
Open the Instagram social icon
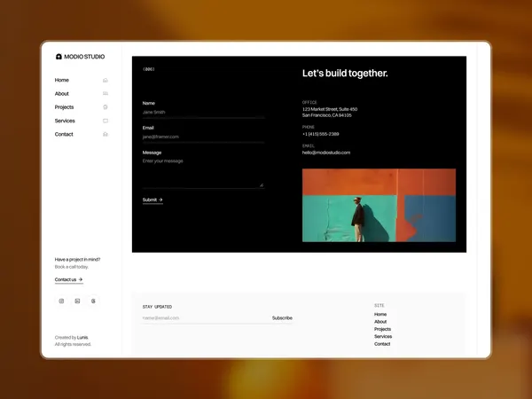click(61, 301)
